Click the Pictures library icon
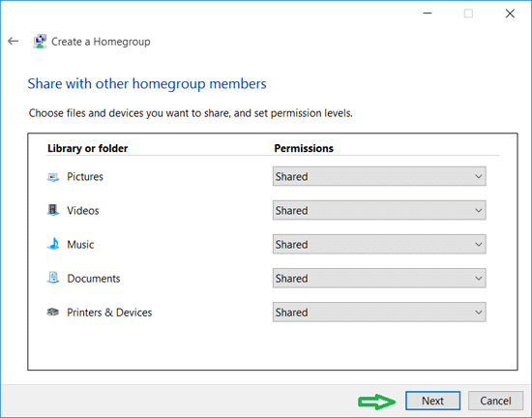This screenshot has width=532, height=418. point(53,177)
